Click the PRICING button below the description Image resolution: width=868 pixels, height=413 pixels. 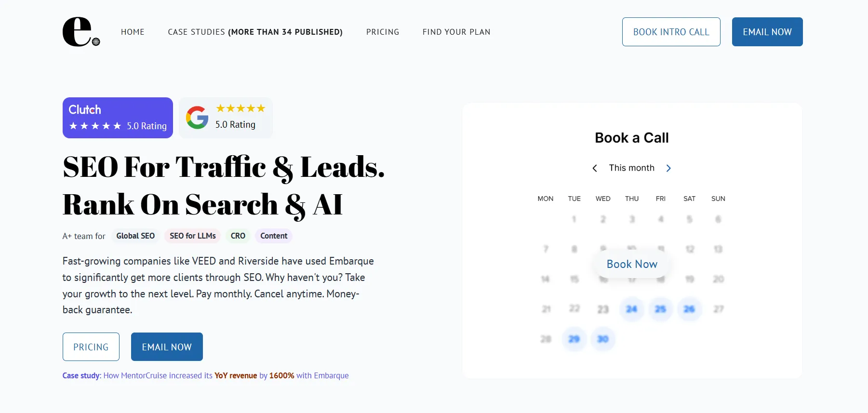(91, 347)
